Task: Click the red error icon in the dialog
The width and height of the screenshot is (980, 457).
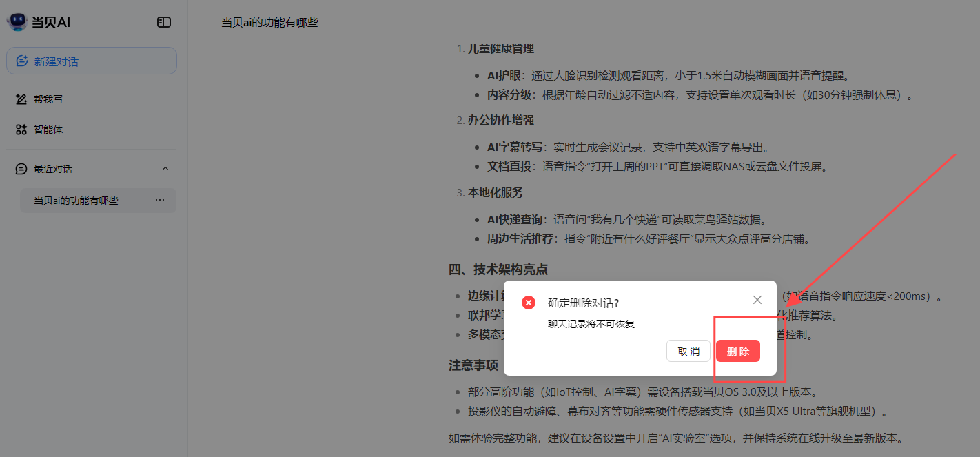Action: coord(529,303)
